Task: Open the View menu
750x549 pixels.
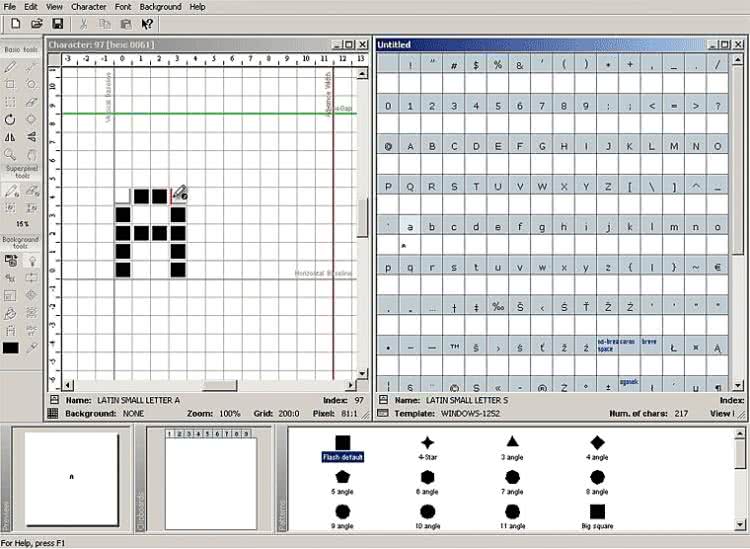Action: [54, 7]
